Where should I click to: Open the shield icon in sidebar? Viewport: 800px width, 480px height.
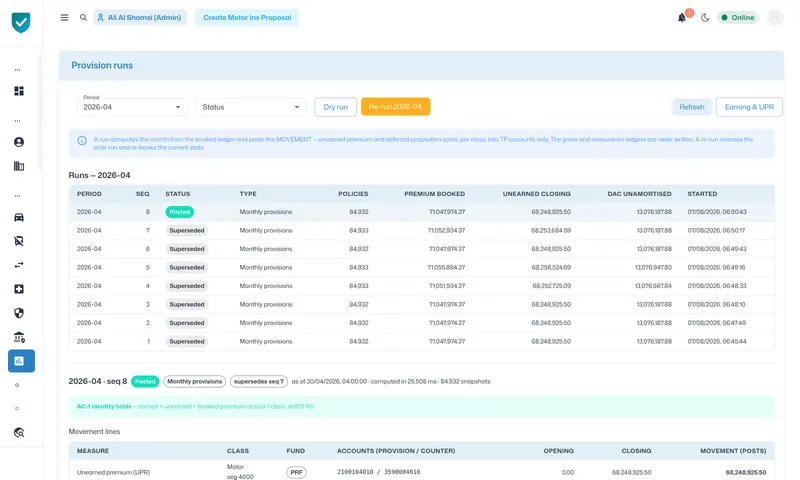pos(19,313)
